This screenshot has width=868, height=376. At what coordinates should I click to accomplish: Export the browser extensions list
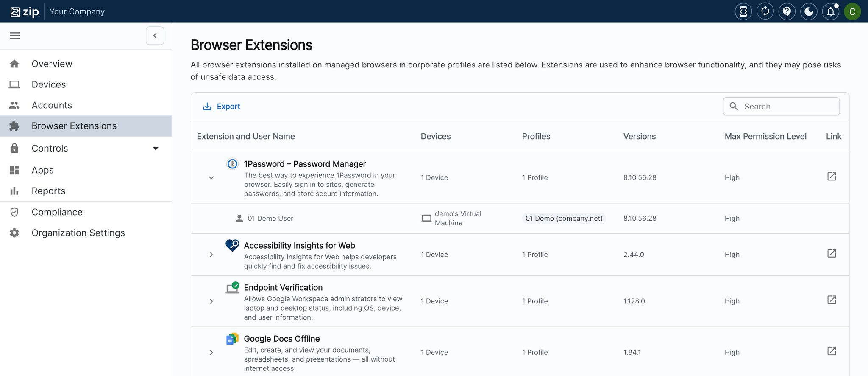[222, 107]
